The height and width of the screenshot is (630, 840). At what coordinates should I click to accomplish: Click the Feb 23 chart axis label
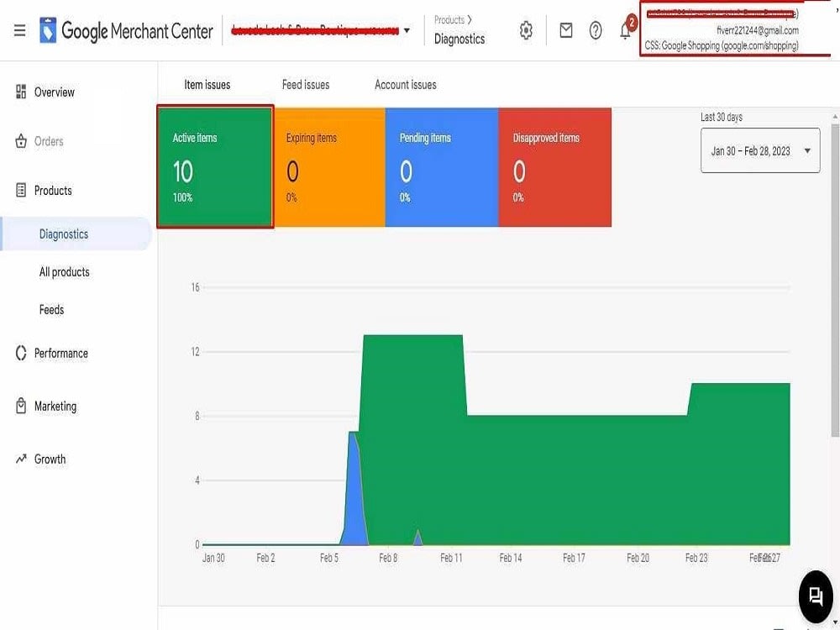[x=696, y=558]
